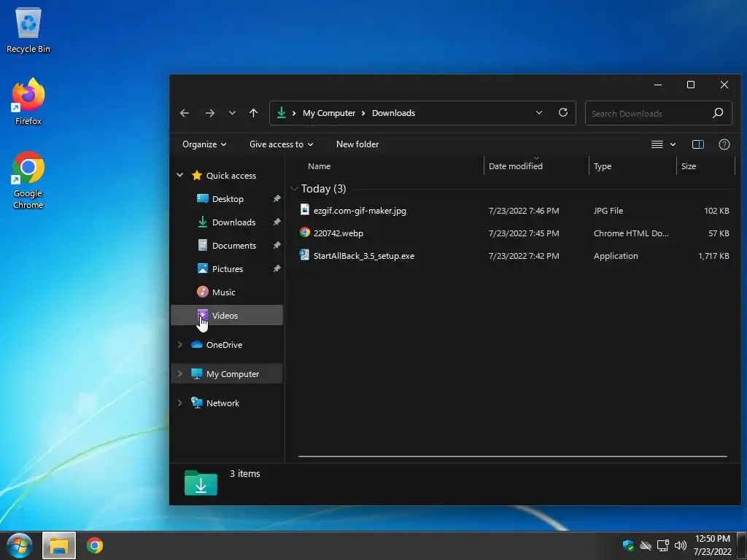Sort by the Type column
The width and height of the screenshot is (747, 560).
[x=602, y=166]
